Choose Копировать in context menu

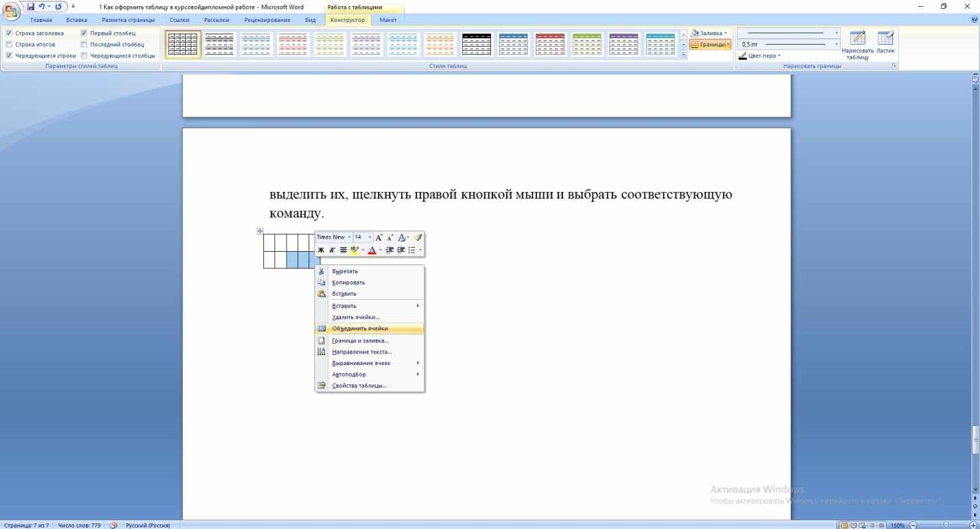tap(370, 282)
